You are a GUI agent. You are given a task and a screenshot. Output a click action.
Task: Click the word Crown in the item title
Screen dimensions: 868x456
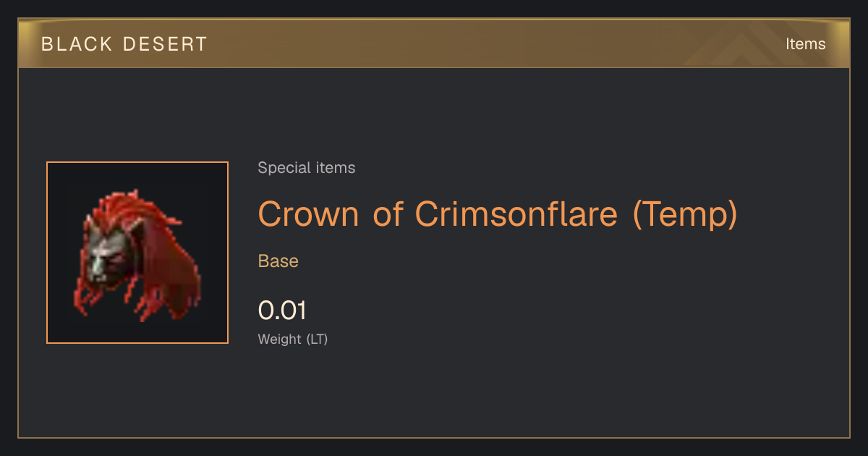[x=309, y=214]
